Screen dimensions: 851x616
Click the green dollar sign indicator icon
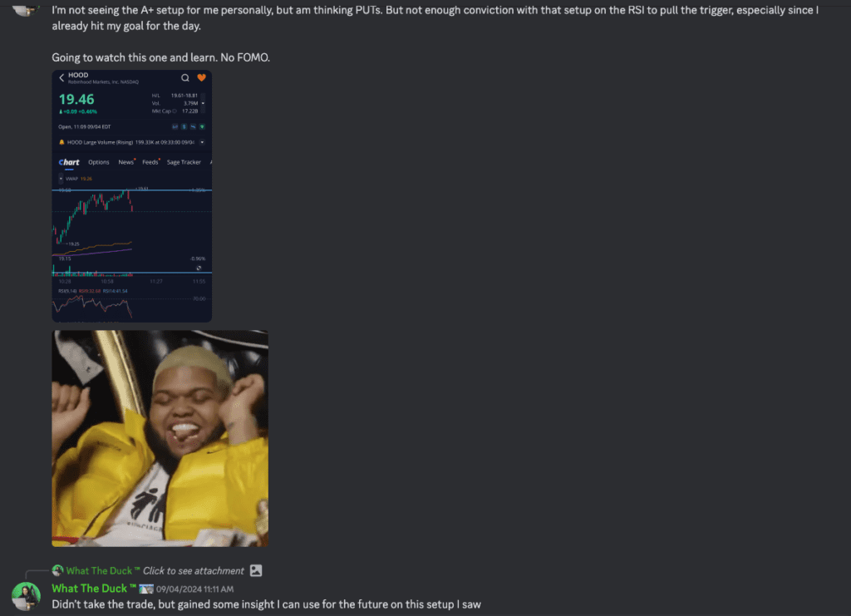pyautogui.click(x=184, y=126)
